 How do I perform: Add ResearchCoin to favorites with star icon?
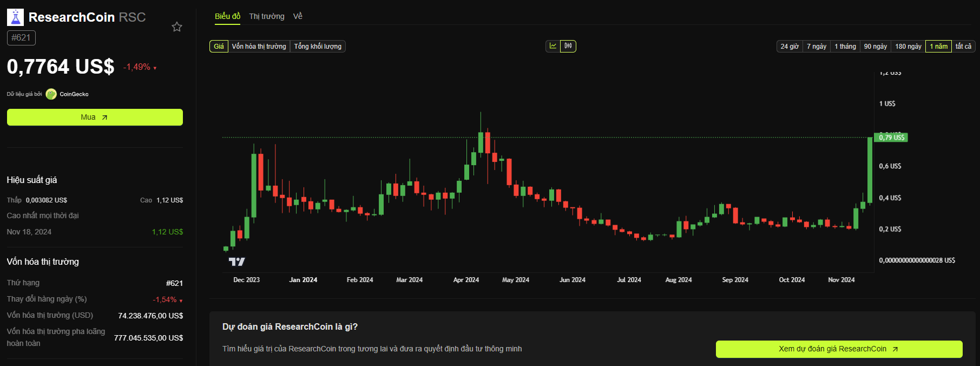click(x=177, y=27)
